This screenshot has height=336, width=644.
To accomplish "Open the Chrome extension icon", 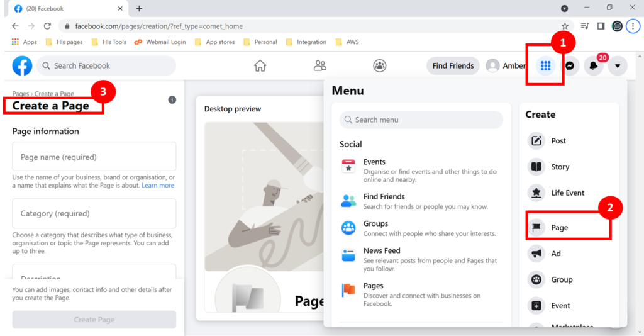I will pyautogui.click(x=617, y=26).
